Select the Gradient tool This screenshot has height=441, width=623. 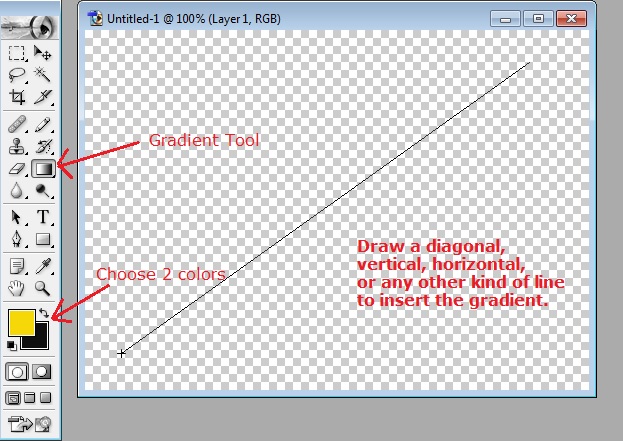43,169
